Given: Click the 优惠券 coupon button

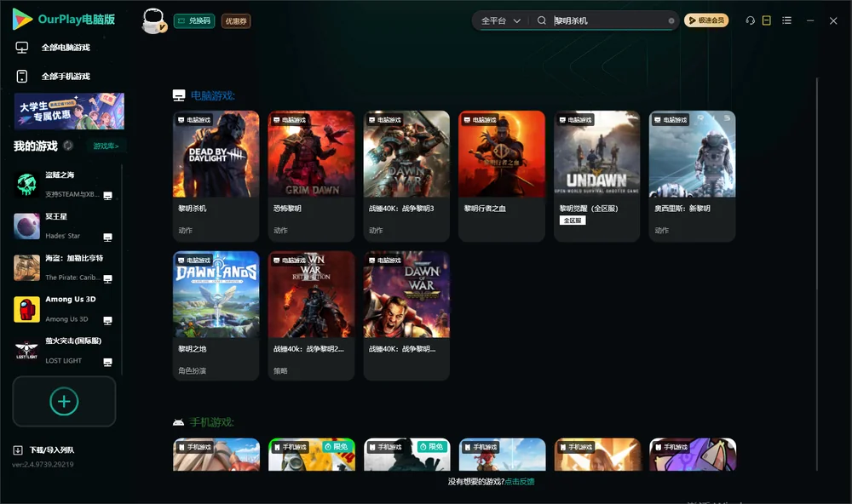Looking at the screenshot, I should click(x=236, y=20).
